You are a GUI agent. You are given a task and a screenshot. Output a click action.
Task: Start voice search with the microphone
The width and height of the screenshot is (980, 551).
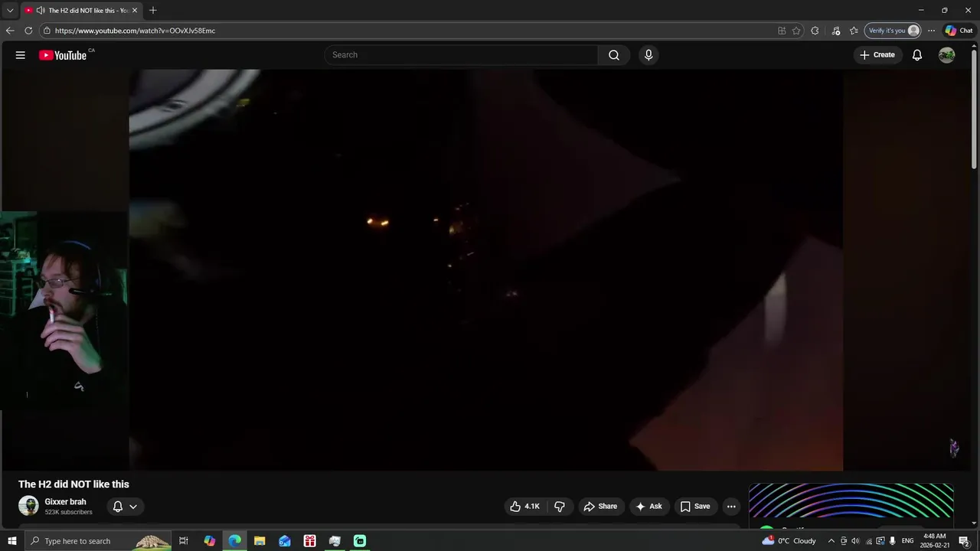648,55
